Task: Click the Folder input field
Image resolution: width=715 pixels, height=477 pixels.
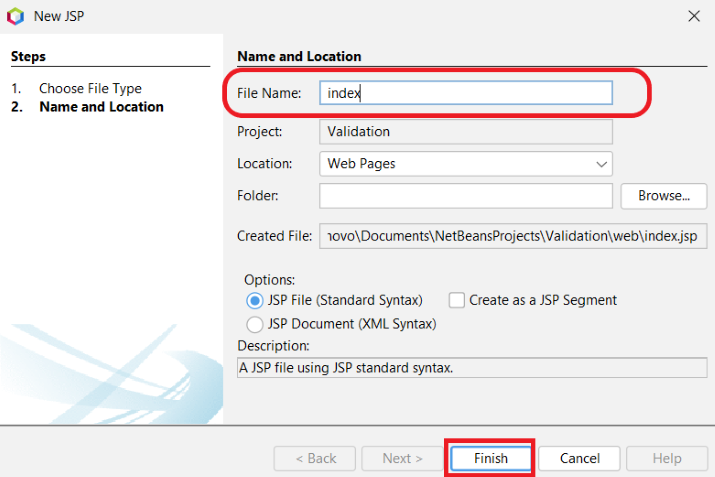Action: click(465, 196)
